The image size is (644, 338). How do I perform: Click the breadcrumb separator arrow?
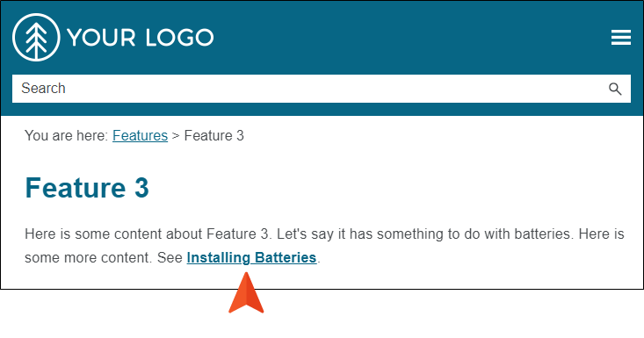[x=176, y=136]
